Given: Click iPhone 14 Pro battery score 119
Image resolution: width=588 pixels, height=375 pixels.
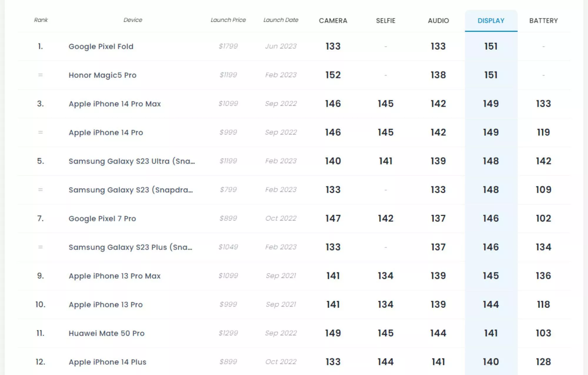Looking at the screenshot, I should [x=544, y=132].
